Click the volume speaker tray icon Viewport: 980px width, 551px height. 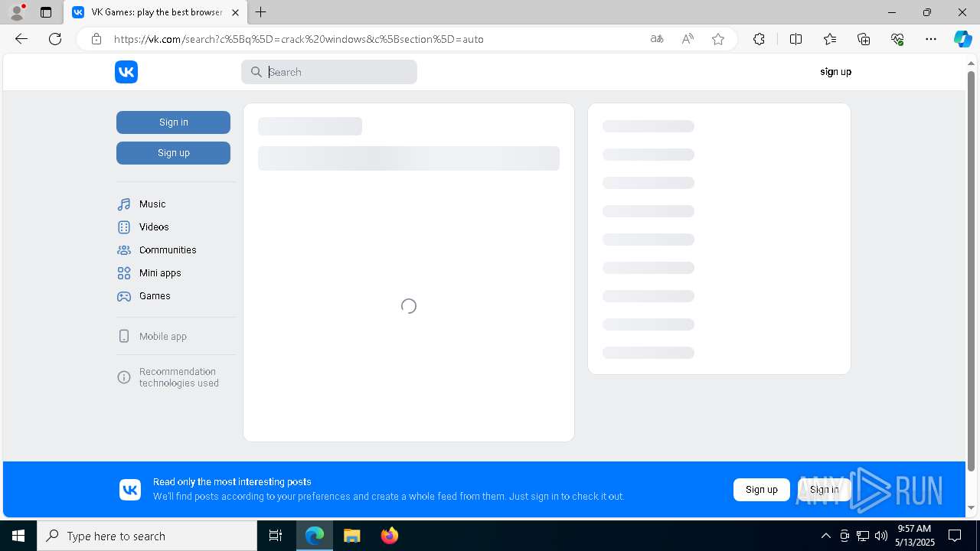pos(881,536)
